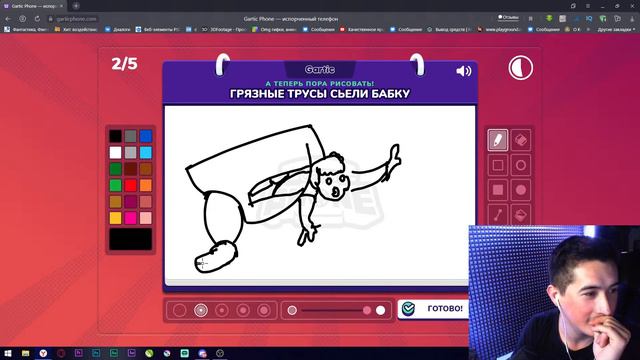Select the dark blue color swatch
This screenshot has height=360, width=640.
pos(146,136)
